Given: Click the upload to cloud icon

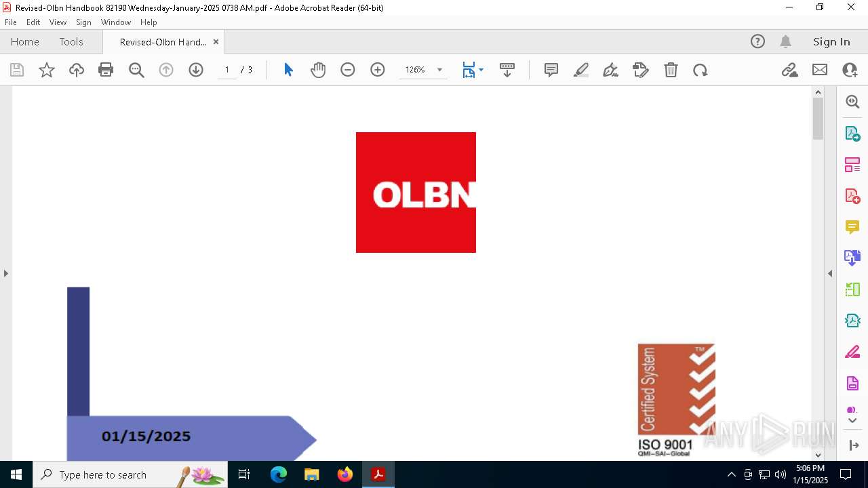Looking at the screenshot, I should [77, 70].
